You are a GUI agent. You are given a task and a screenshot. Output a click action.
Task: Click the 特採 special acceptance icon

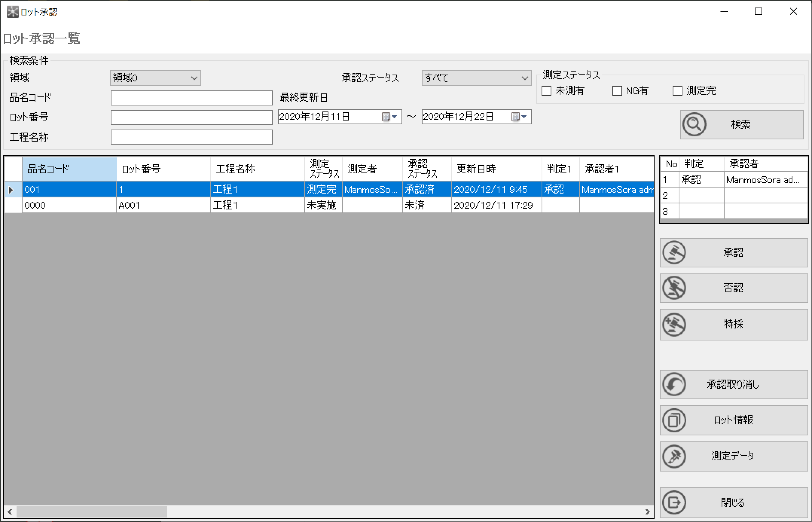[x=675, y=324]
